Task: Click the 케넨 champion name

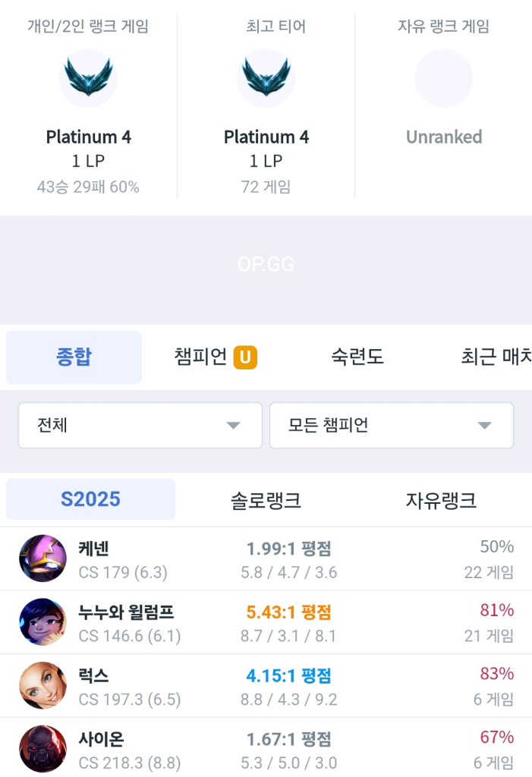Action: (x=94, y=548)
